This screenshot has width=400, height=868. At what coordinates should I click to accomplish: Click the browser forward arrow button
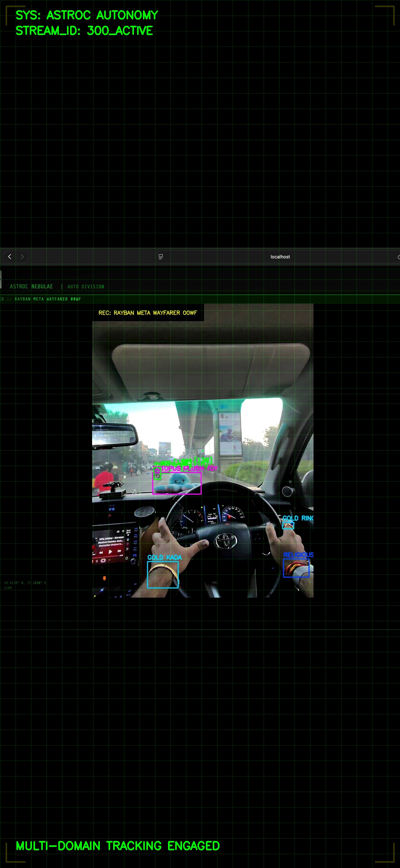pos(22,257)
